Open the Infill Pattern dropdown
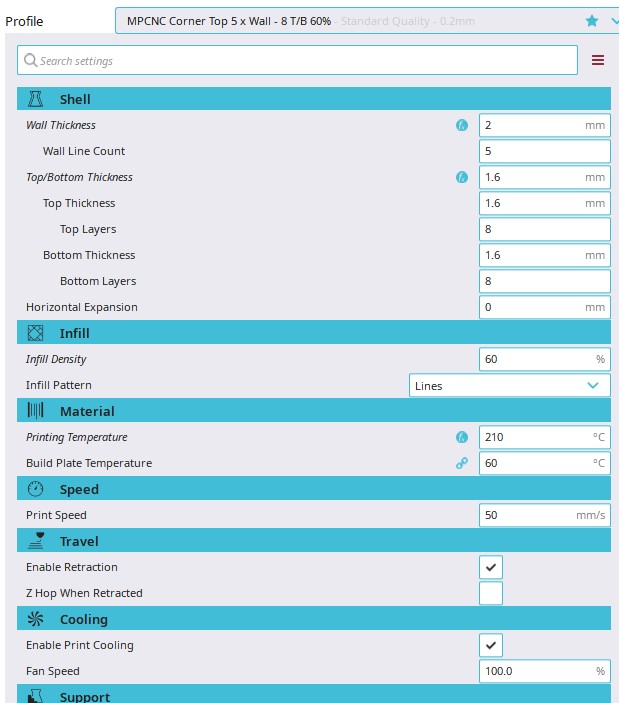 pos(510,385)
